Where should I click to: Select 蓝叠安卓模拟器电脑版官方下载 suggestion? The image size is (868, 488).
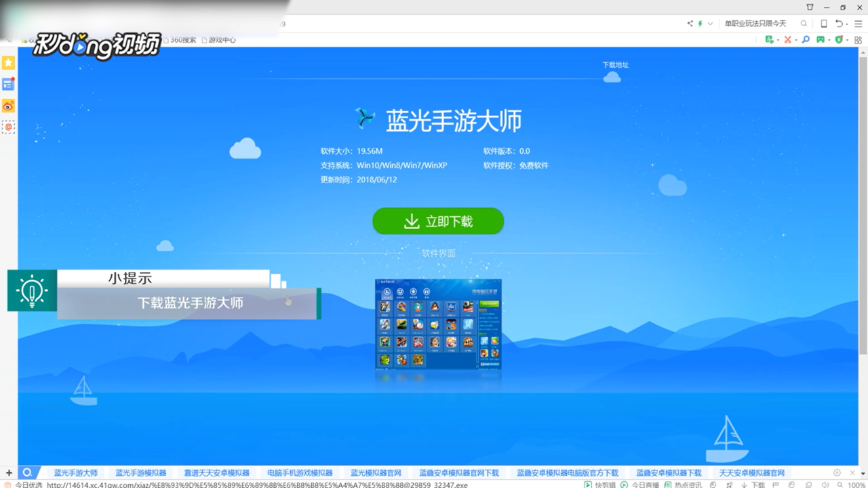pyautogui.click(x=568, y=472)
